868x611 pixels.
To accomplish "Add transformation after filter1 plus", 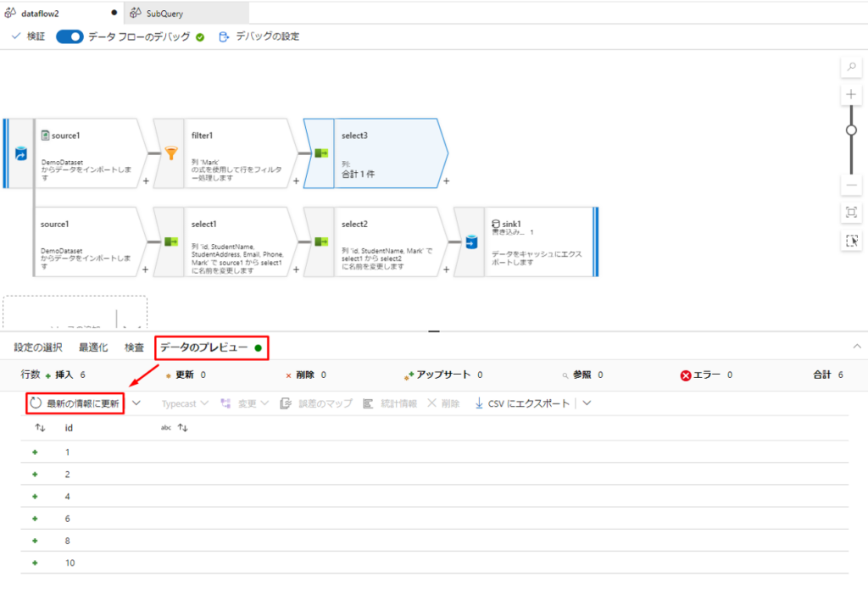I will coord(296,181).
